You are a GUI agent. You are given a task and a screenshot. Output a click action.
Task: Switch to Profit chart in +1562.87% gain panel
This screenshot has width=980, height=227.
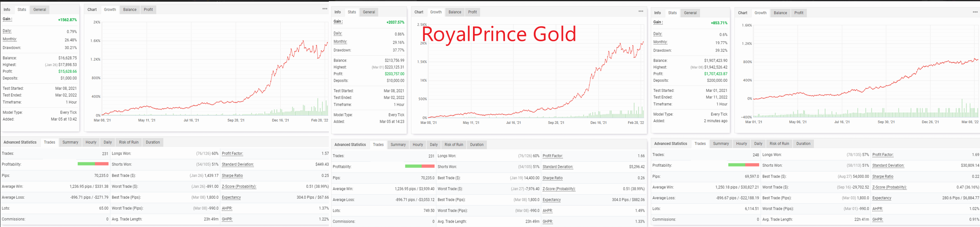click(x=148, y=9)
